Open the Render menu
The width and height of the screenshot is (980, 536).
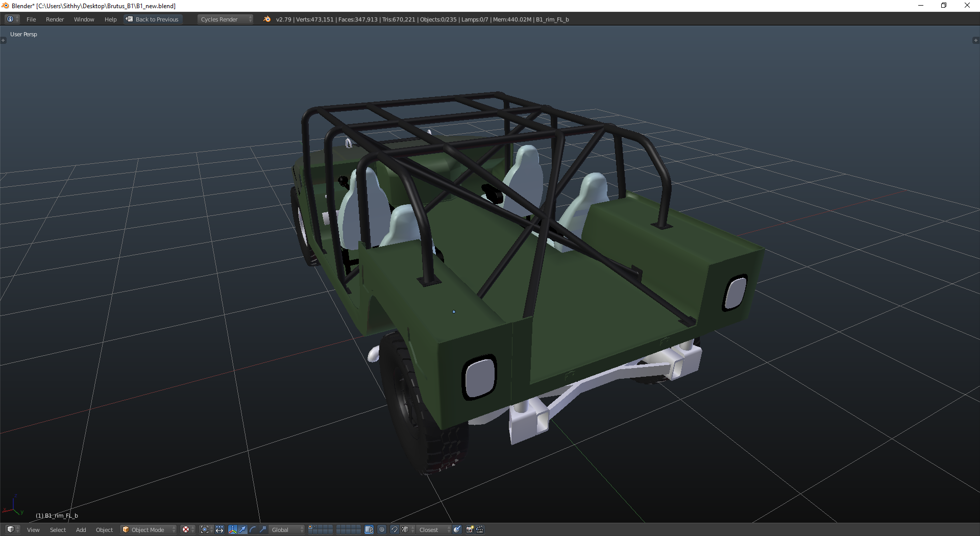pyautogui.click(x=55, y=19)
